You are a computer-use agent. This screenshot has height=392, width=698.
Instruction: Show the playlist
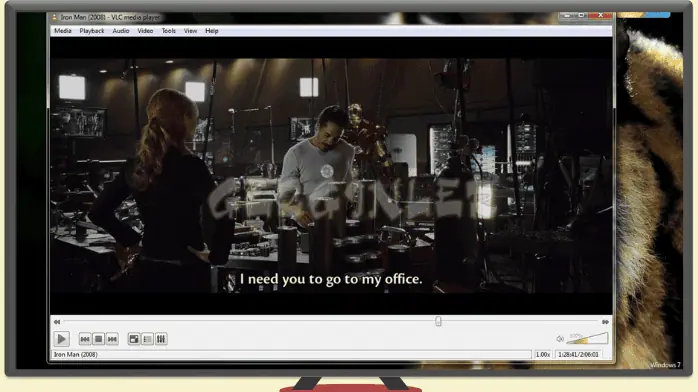click(147, 339)
